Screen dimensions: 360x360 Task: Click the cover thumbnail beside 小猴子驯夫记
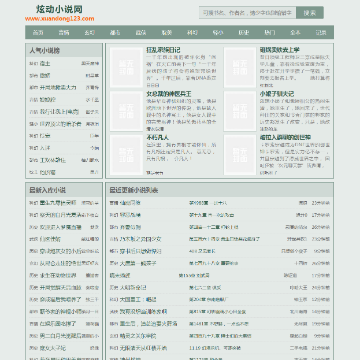pos(240,111)
